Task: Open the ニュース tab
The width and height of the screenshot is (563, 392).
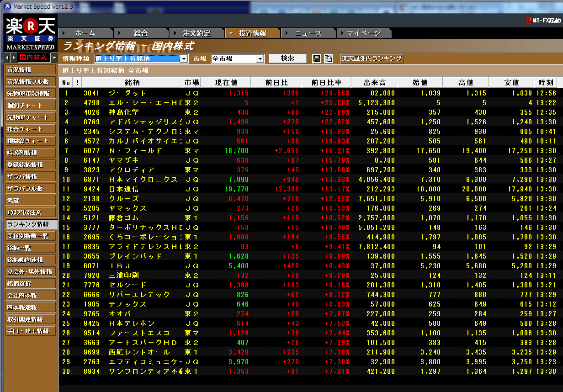Action: [x=308, y=33]
